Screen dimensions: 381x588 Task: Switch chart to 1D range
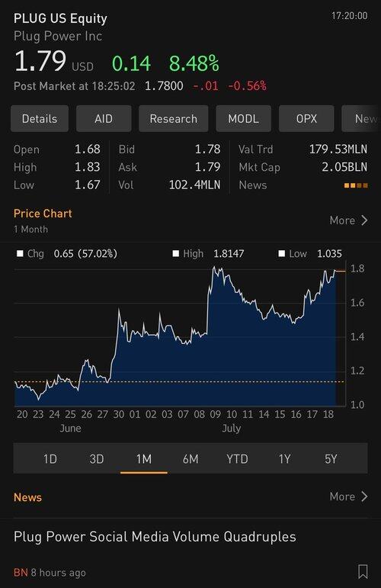(50, 458)
